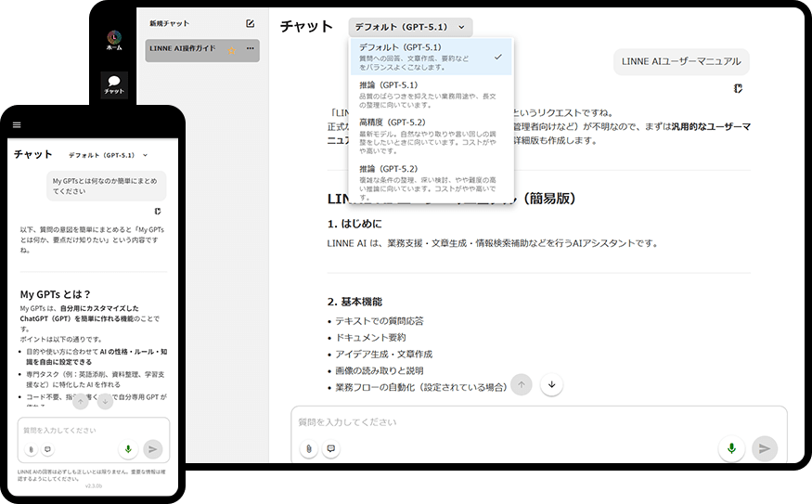The image size is (812, 504).
Task: Toggle the star on LINNE AI操作ガイド
Action: point(232,49)
